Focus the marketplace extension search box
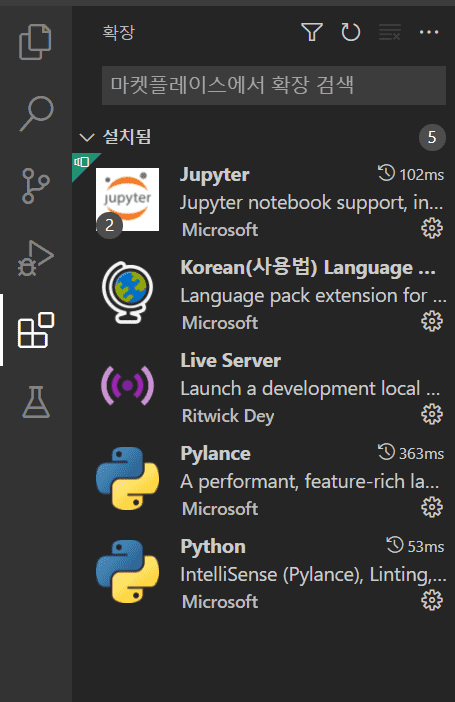The image size is (455, 702). pyautogui.click(x=274, y=85)
